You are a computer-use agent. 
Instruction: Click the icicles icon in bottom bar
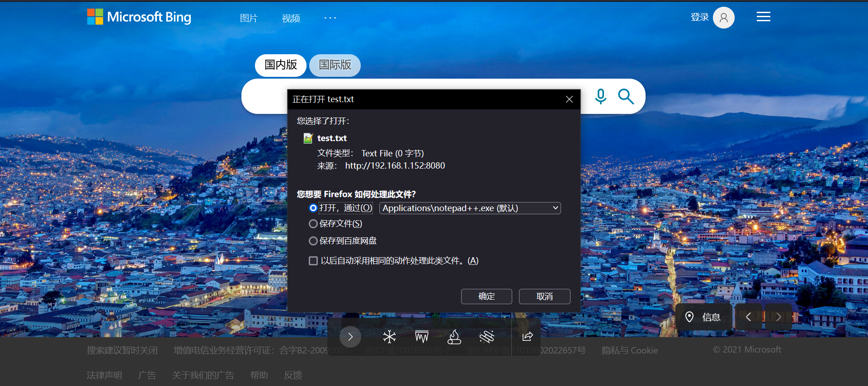[x=421, y=337]
